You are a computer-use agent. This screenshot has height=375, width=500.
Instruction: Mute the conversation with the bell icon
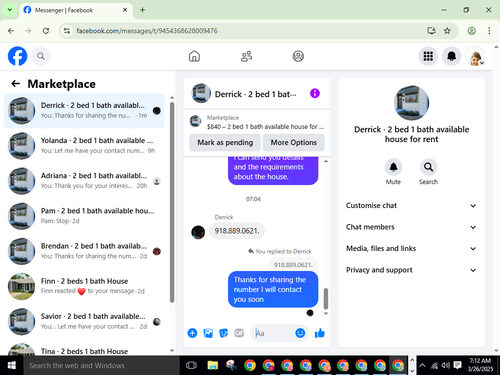[393, 167]
